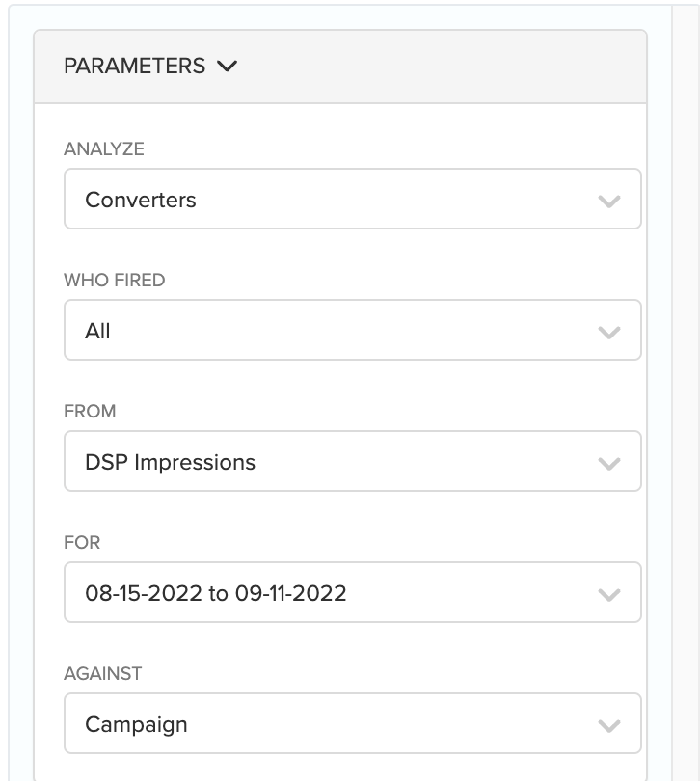This screenshot has width=700, height=781.
Task: Collapse the PARAMETERS section chevron
Action: click(228, 67)
